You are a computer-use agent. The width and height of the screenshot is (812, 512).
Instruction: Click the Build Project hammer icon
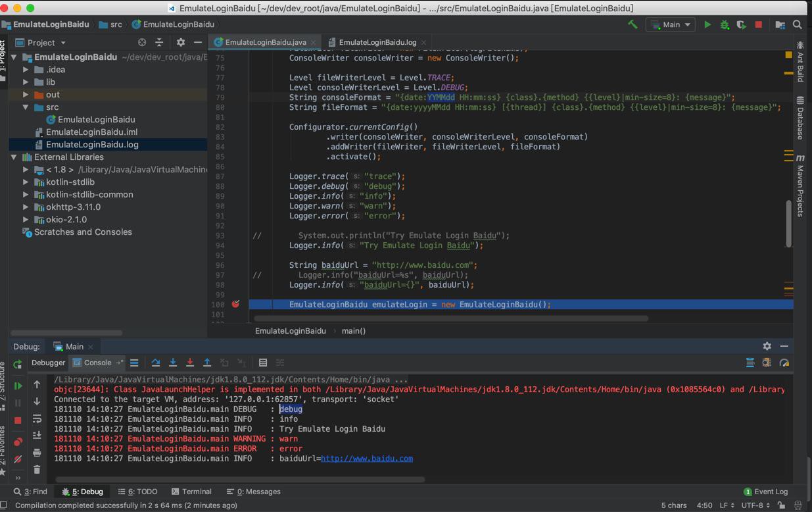633,24
